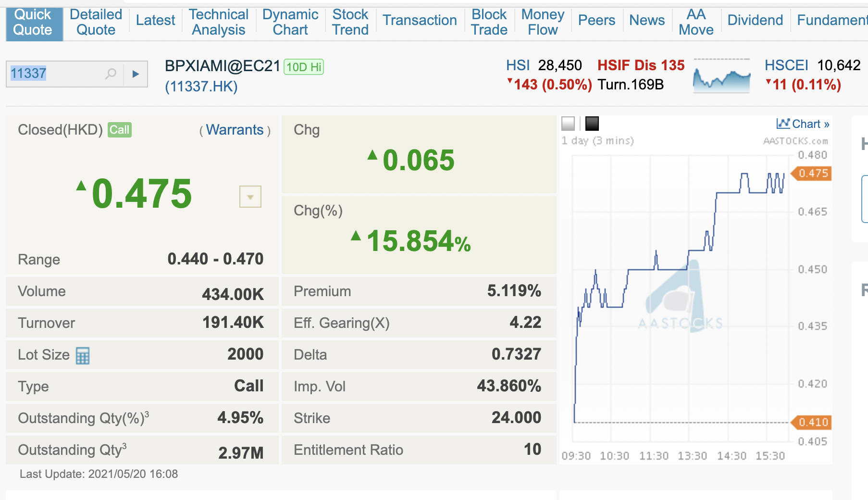Select the white chart theme swatch
The image size is (868, 500).
click(x=568, y=124)
